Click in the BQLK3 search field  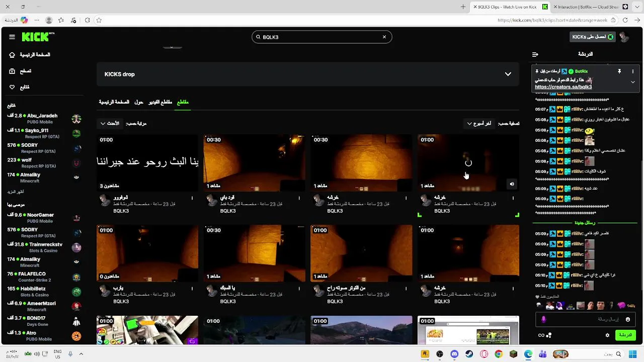click(321, 37)
